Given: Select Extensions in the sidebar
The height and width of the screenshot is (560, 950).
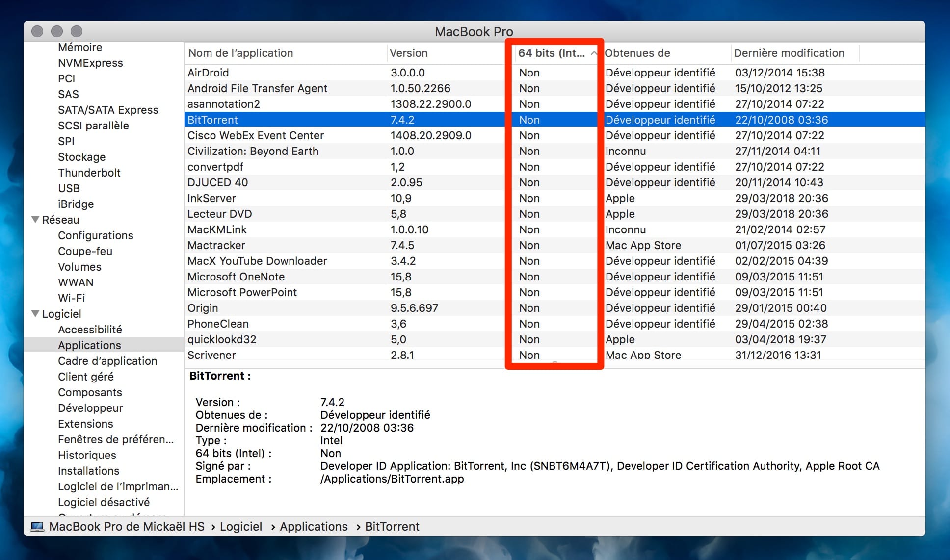Looking at the screenshot, I should [x=85, y=424].
